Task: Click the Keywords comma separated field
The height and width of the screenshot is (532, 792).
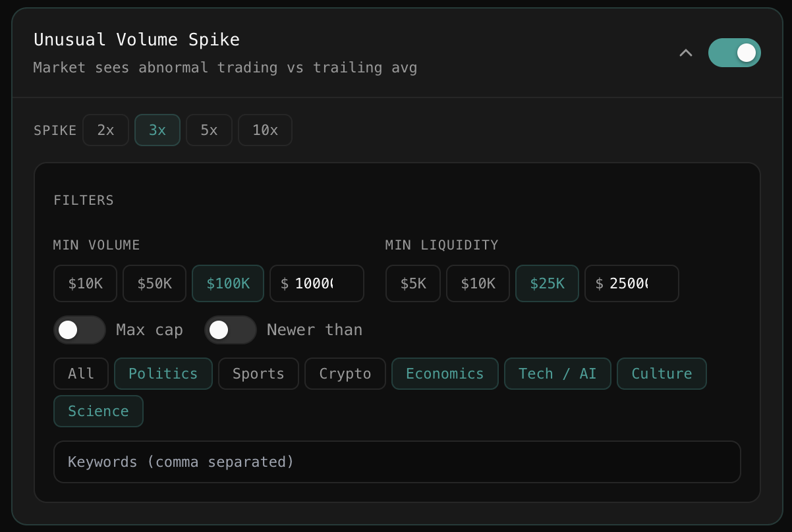Action: (x=397, y=462)
